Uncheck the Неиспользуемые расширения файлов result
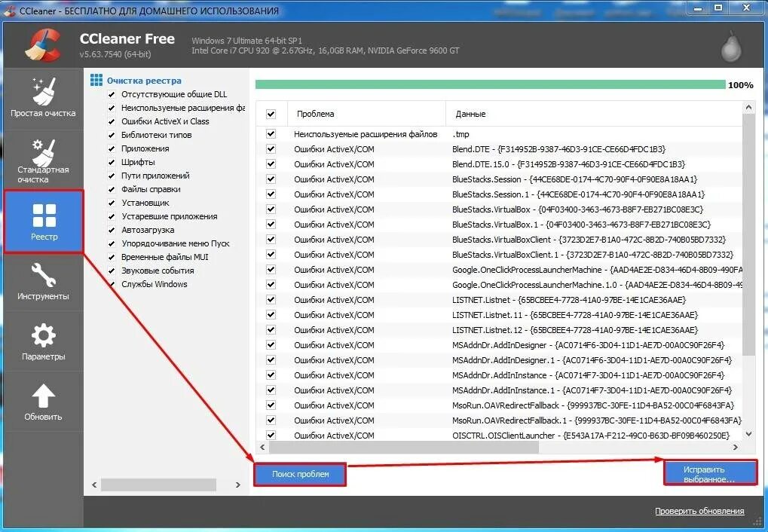Screen dimensions: 768x532 (x=270, y=134)
